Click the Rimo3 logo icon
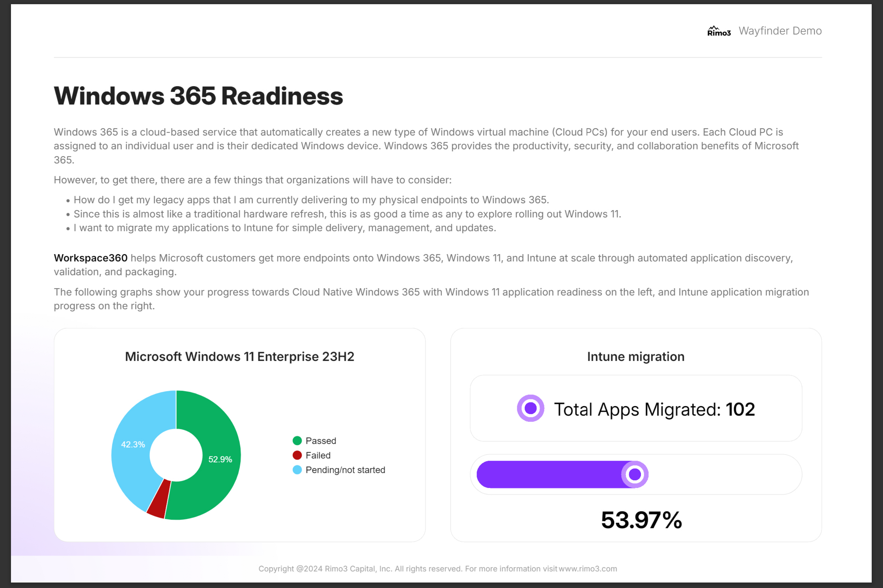883x588 pixels. 719,31
